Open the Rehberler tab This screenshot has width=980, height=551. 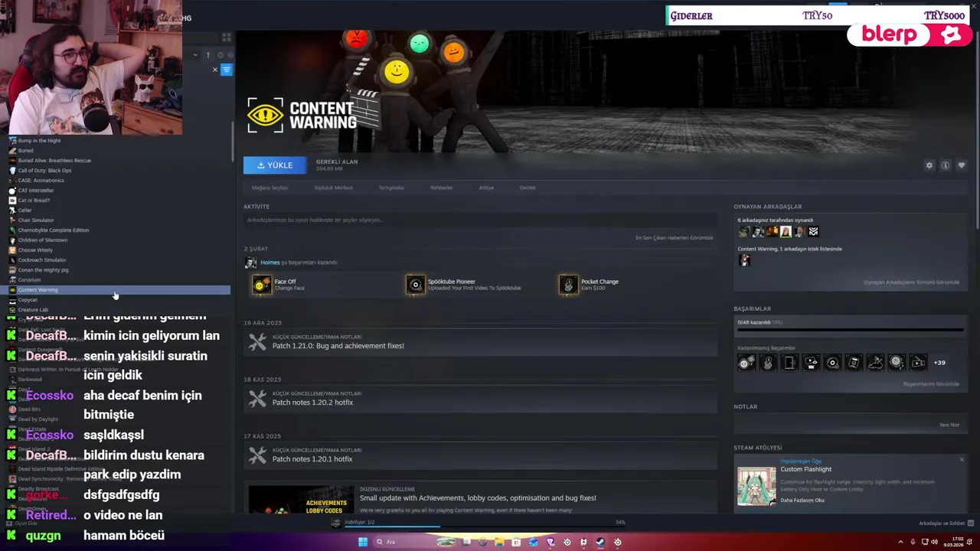point(441,187)
